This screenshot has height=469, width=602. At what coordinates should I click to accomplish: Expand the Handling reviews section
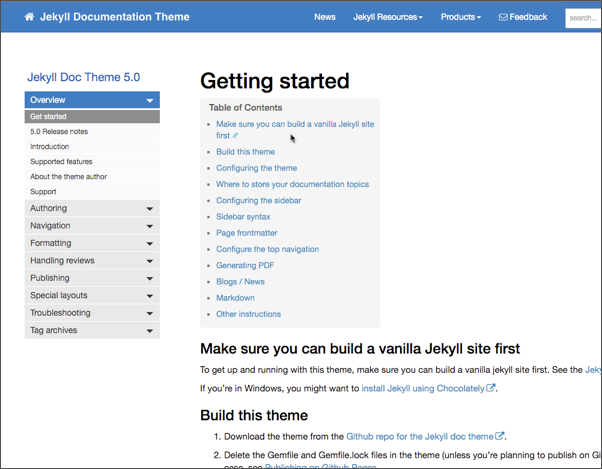[92, 260]
